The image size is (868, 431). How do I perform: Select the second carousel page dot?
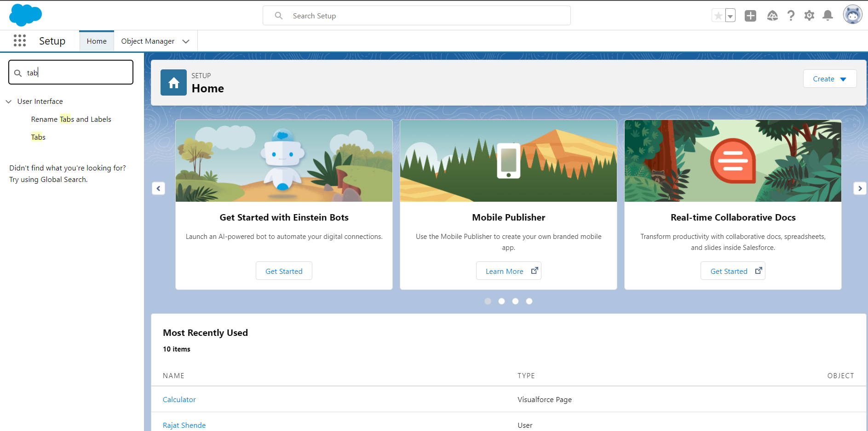tap(502, 301)
